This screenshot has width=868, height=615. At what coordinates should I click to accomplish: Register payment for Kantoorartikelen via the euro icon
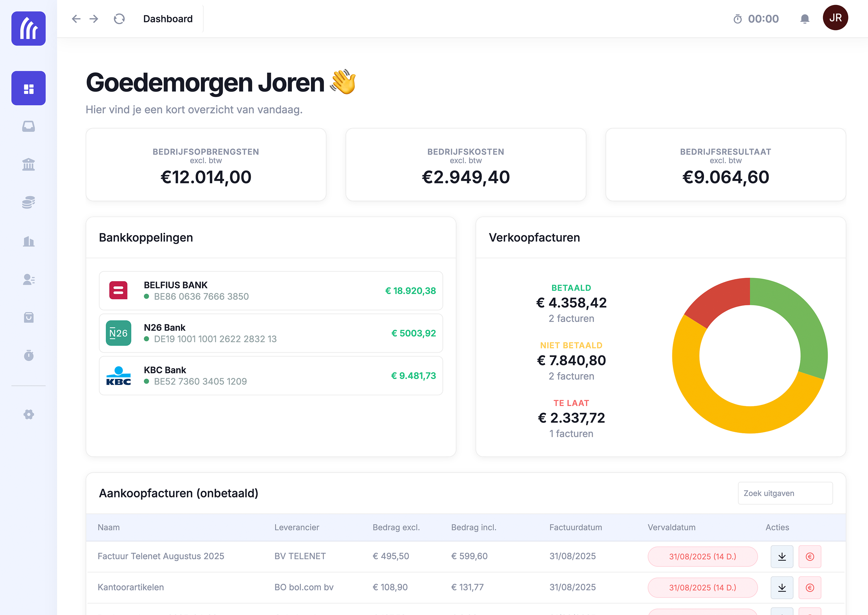click(810, 587)
